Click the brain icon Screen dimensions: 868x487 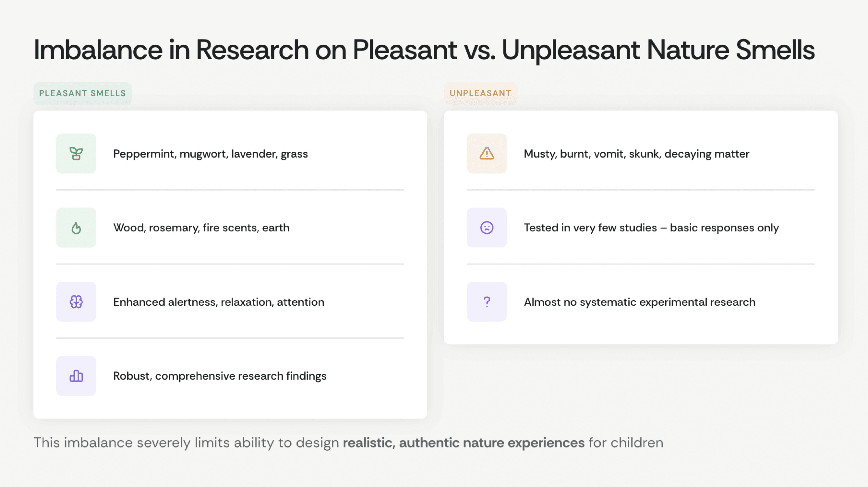pos(76,302)
